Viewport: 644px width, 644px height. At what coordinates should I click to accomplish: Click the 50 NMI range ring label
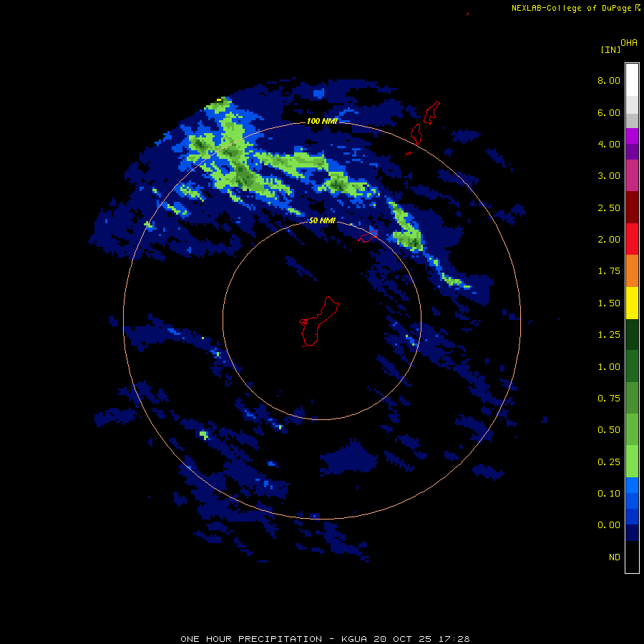(x=323, y=220)
